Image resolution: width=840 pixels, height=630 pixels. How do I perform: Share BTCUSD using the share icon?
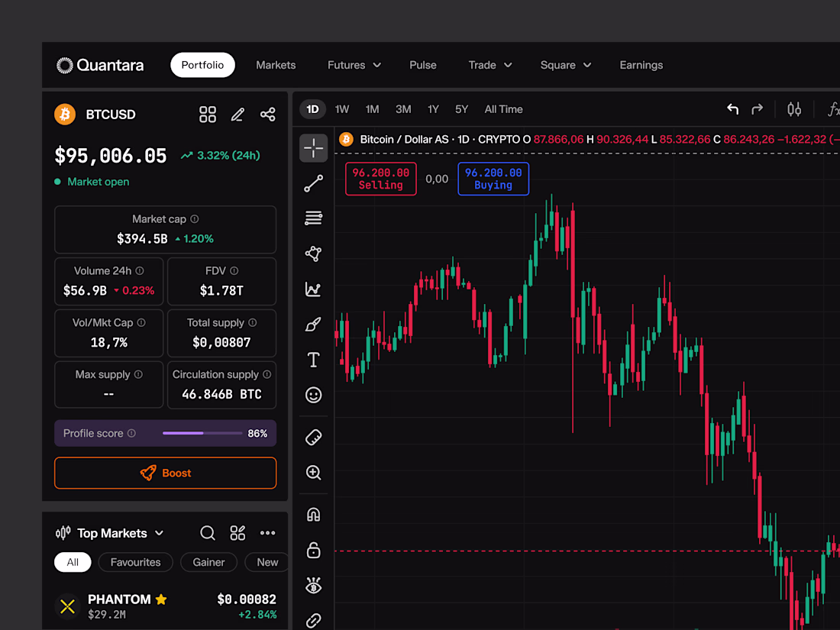tap(267, 114)
